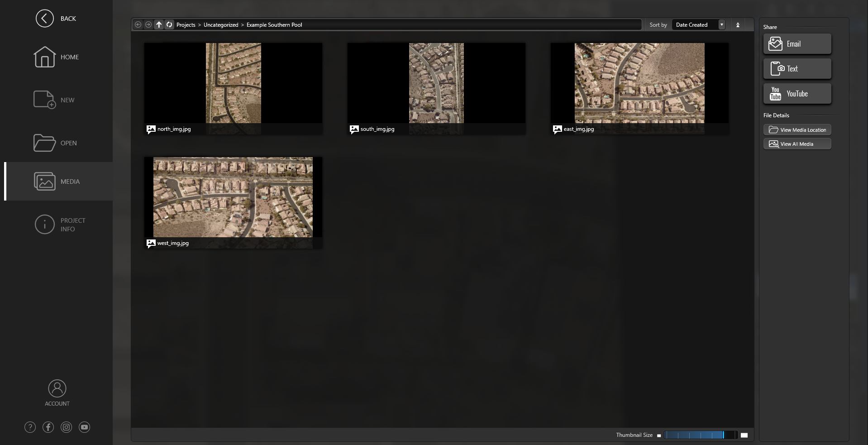Click the refresh icon in breadcrumb bar
The image size is (868, 445).
[x=169, y=24]
